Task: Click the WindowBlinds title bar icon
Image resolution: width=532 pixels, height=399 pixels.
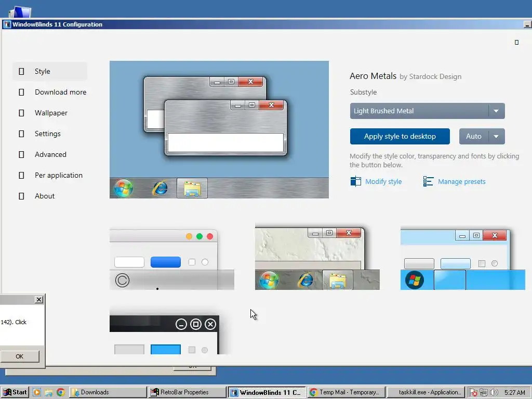Action: tap(7, 24)
